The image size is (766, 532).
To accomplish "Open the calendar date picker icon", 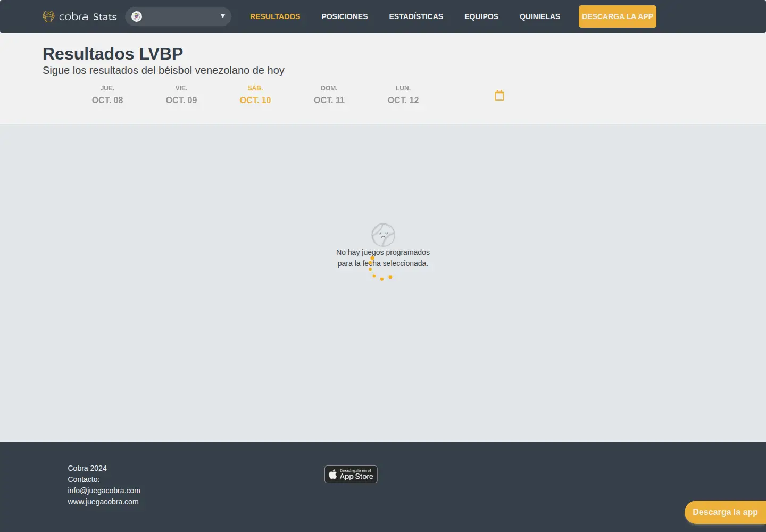I will click(499, 95).
